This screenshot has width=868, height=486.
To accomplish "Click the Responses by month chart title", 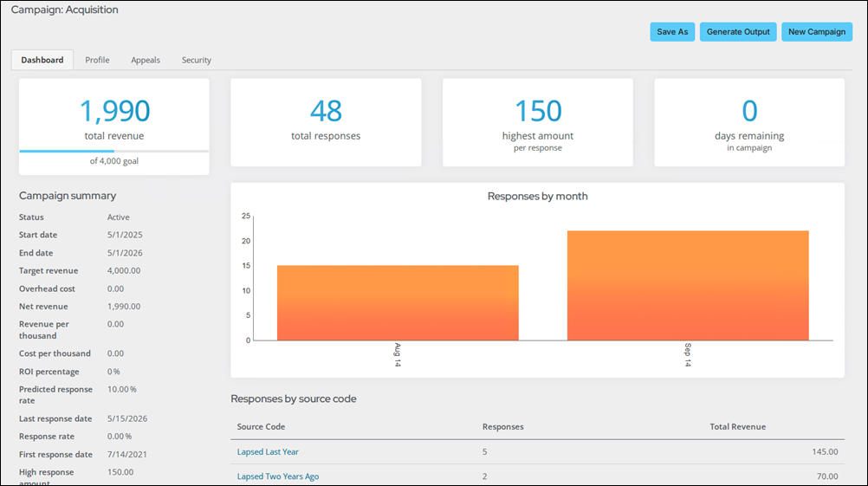I will point(537,196).
